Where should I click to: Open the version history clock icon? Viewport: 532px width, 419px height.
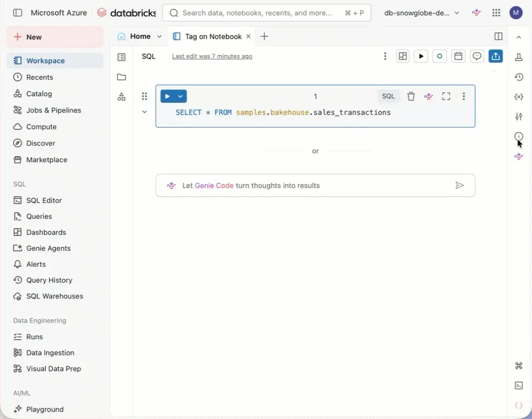[x=518, y=77]
